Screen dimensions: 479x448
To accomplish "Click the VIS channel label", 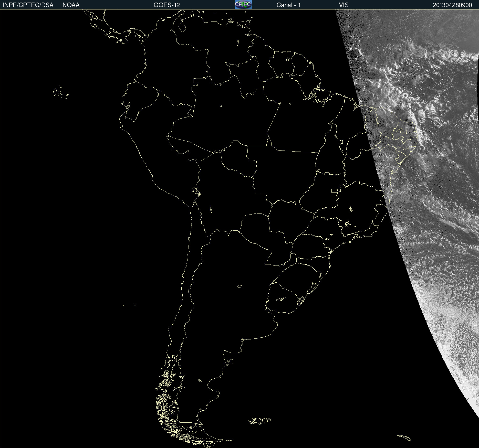I will click(x=344, y=5).
